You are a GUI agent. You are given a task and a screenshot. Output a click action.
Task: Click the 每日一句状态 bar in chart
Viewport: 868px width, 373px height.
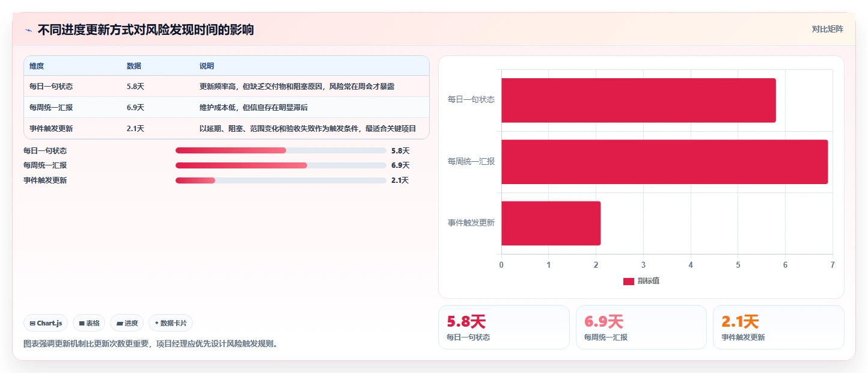click(638, 100)
